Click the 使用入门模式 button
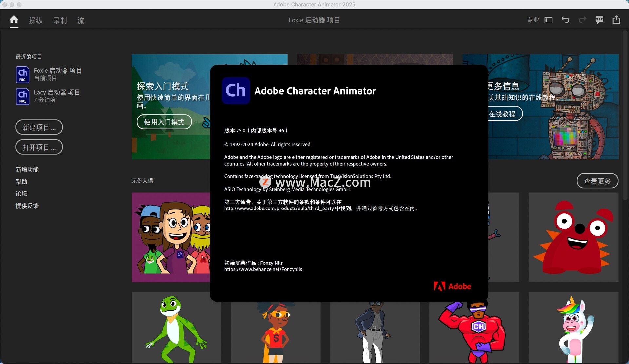 (164, 122)
